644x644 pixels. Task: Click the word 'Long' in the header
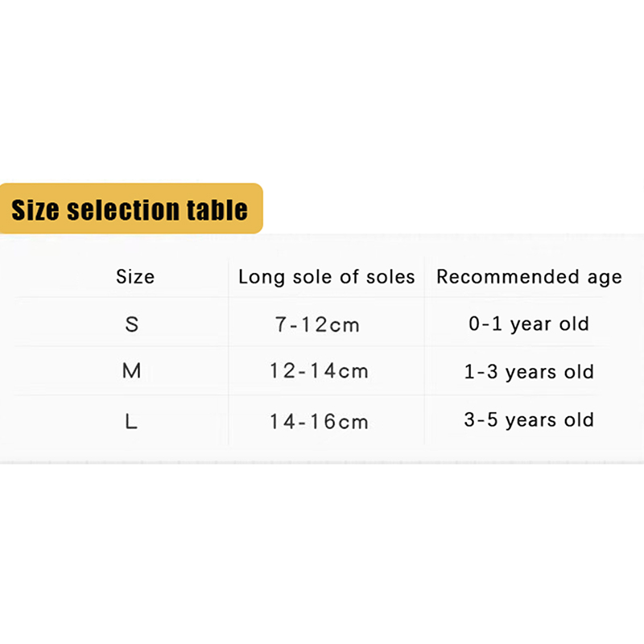click(262, 278)
